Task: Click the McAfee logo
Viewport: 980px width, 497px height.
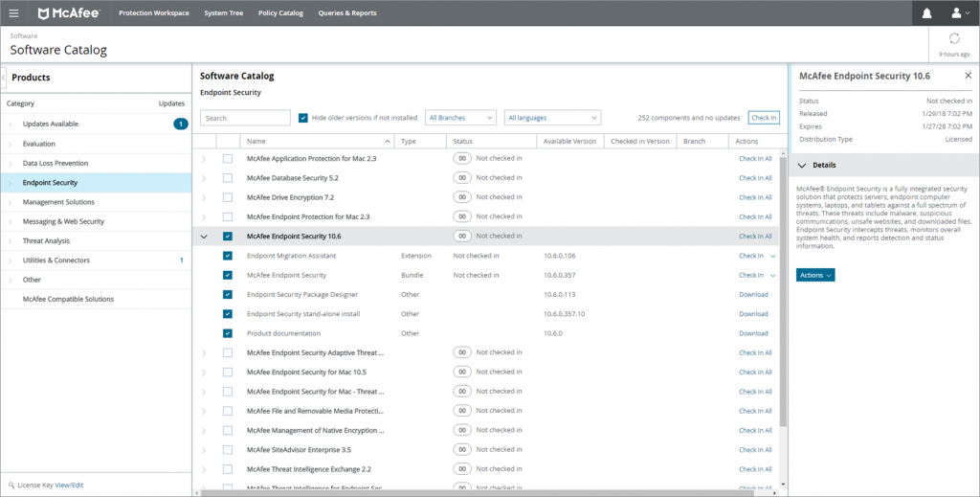Action: click(x=69, y=13)
